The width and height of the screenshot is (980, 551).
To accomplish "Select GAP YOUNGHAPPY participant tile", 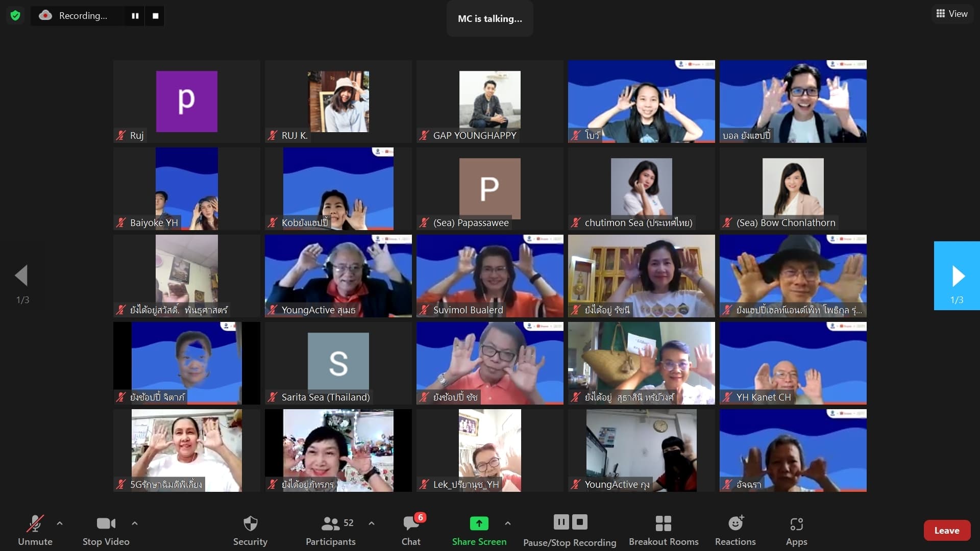I will click(x=490, y=102).
